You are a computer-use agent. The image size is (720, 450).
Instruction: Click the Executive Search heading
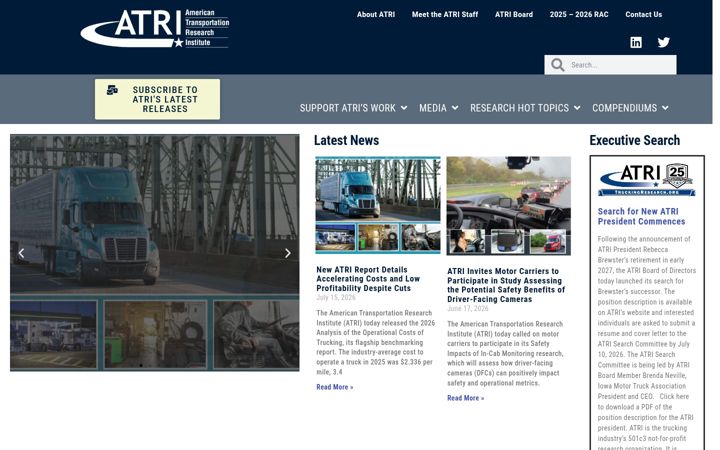click(635, 140)
